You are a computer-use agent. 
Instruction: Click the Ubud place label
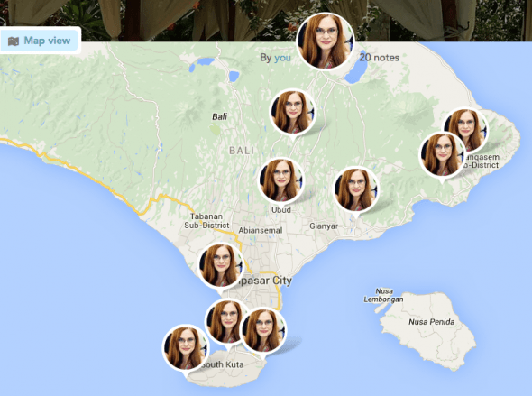tap(281, 209)
